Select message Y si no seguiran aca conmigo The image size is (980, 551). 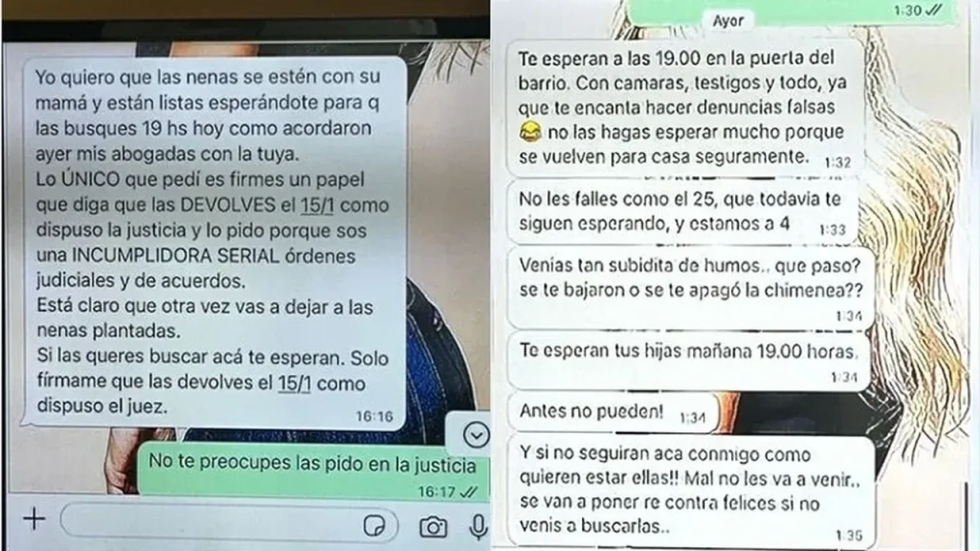coord(691,491)
